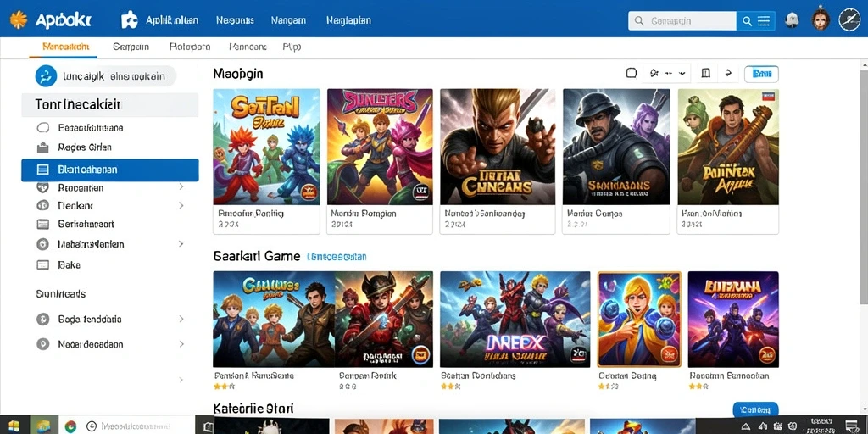Open the last top bar menu item

(x=348, y=20)
